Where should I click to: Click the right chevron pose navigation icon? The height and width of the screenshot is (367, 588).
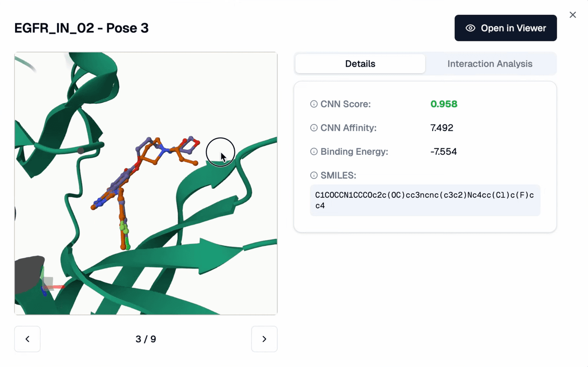tap(264, 339)
